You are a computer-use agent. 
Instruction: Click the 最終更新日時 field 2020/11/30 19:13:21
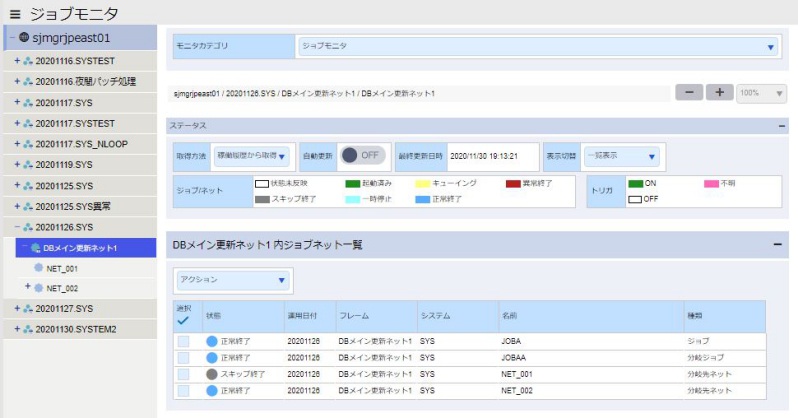point(492,156)
